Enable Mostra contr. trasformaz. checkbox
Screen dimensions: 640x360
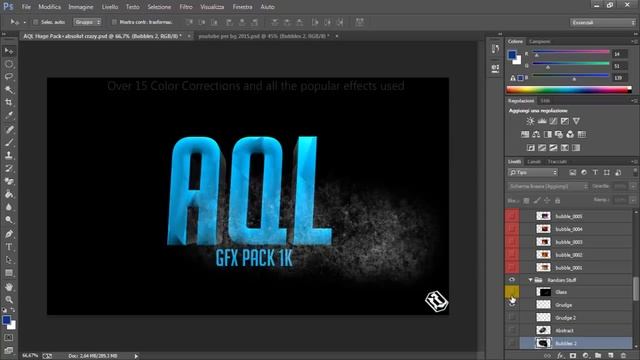[x=114, y=22]
